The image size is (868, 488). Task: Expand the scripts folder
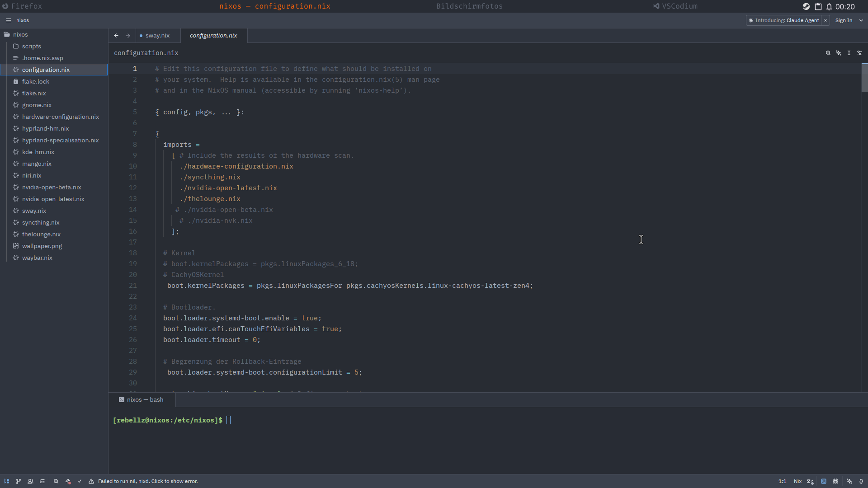(x=31, y=46)
